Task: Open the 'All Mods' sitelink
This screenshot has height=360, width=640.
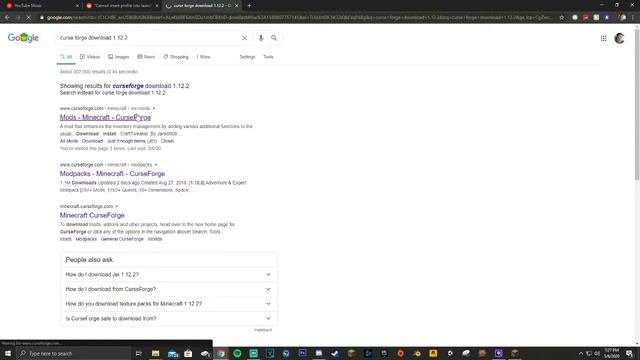Action: [x=69, y=141]
